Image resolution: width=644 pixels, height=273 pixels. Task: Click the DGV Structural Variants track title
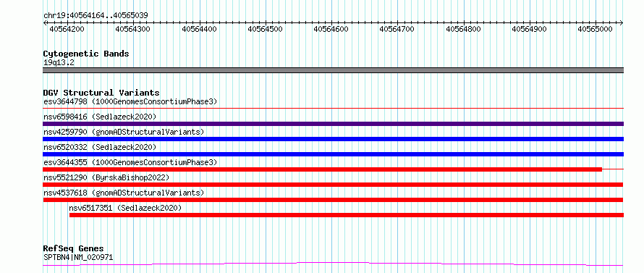(x=101, y=93)
